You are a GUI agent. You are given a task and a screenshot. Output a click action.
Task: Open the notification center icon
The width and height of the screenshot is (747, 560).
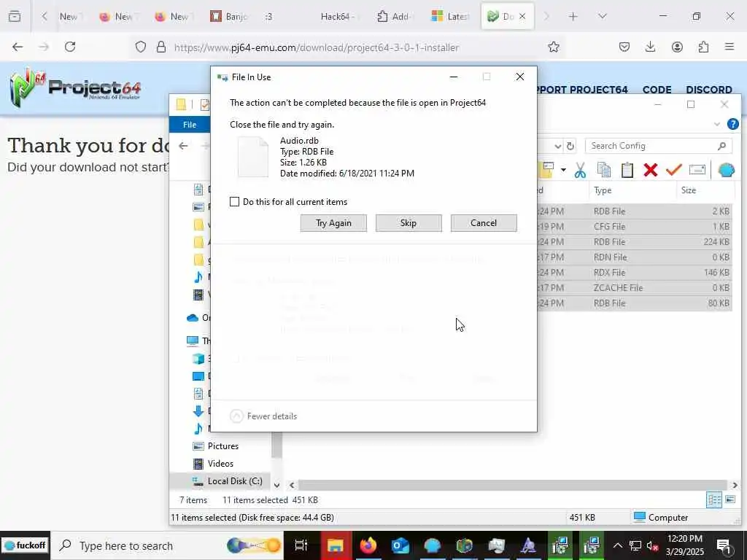pos(724,545)
